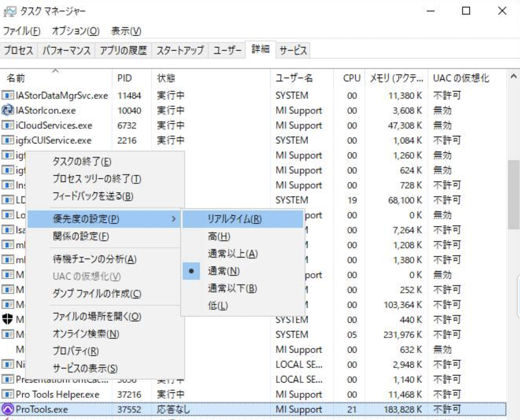Viewport: 520px width, 420px height.
Task: Switch to the ユーザー tab
Action: 227,50
